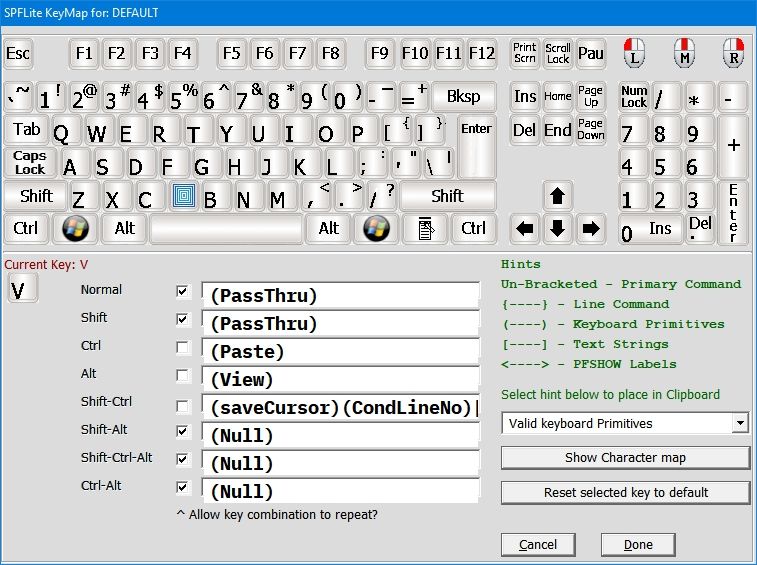Select the middle mouse button icon
757x565 pixels.
tap(684, 52)
